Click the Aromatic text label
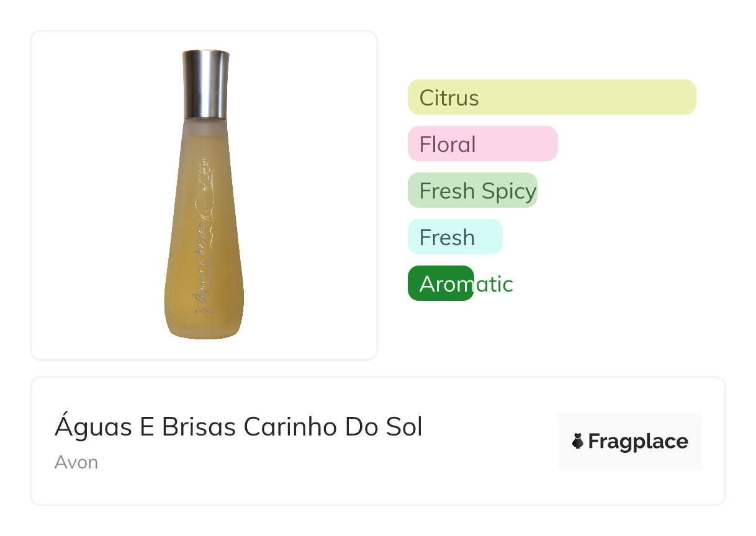 pyautogui.click(x=466, y=284)
